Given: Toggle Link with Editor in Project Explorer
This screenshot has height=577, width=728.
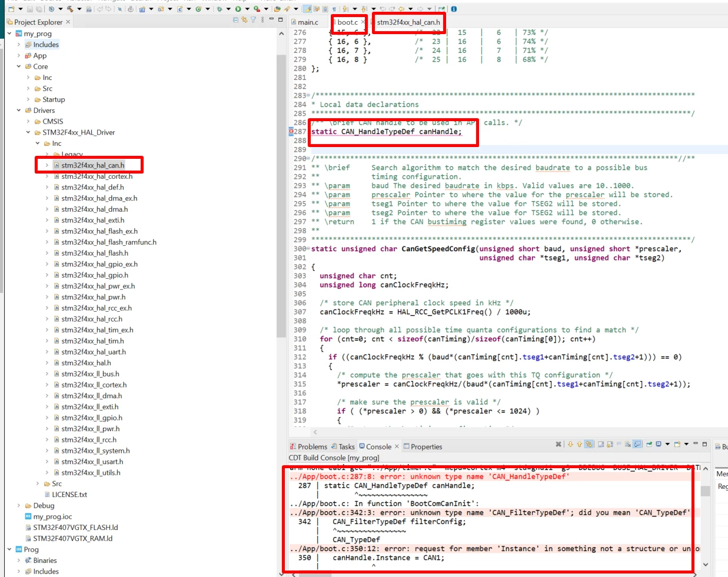Looking at the screenshot, I should coord(244,20).
